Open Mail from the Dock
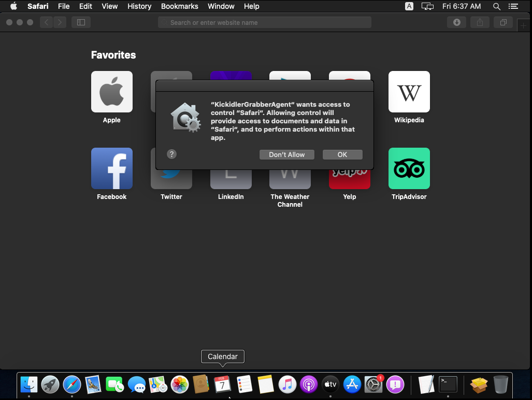Screen dimensions: 532x400 [93, 385]
